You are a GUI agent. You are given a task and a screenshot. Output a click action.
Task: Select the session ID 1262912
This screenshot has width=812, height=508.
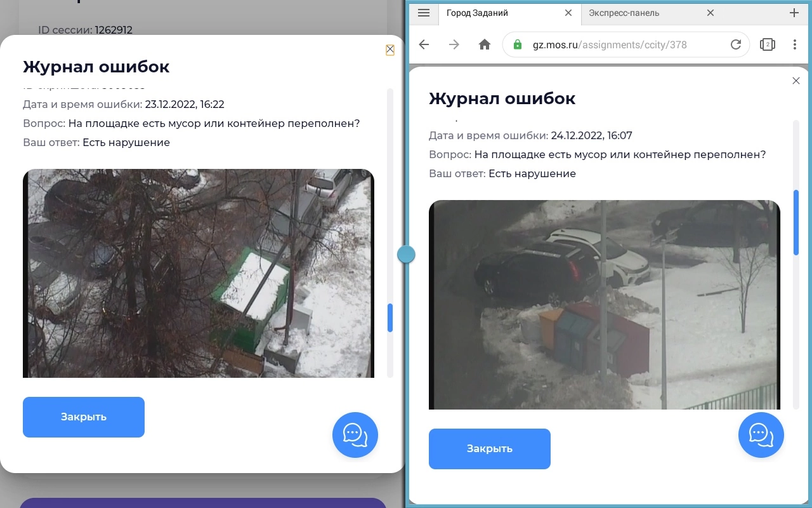point(114,30)
